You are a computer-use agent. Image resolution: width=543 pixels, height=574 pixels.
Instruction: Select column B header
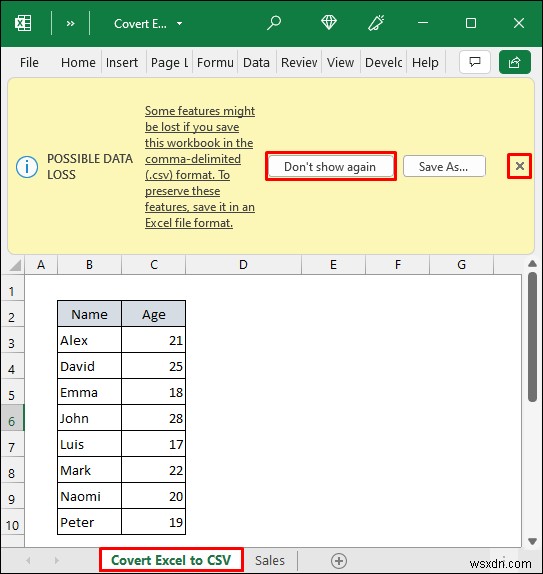point(89,265)
